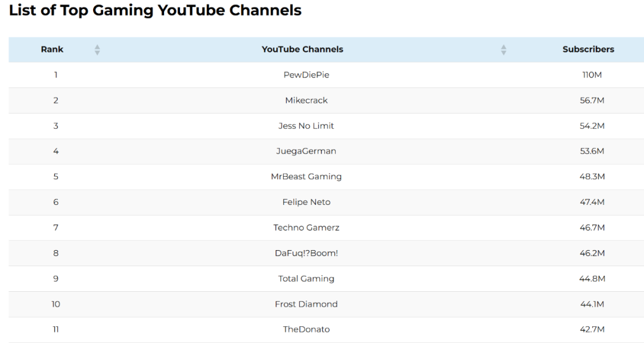
Task: Click the sort arrows beside Rank header
Action: pos(97,50)
